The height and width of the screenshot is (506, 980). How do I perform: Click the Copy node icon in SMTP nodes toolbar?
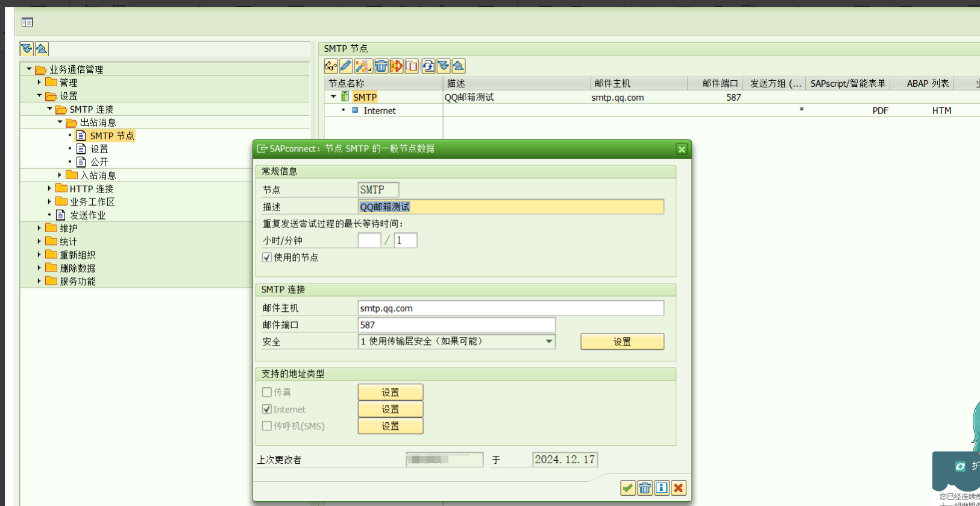[x=412, y=66]
